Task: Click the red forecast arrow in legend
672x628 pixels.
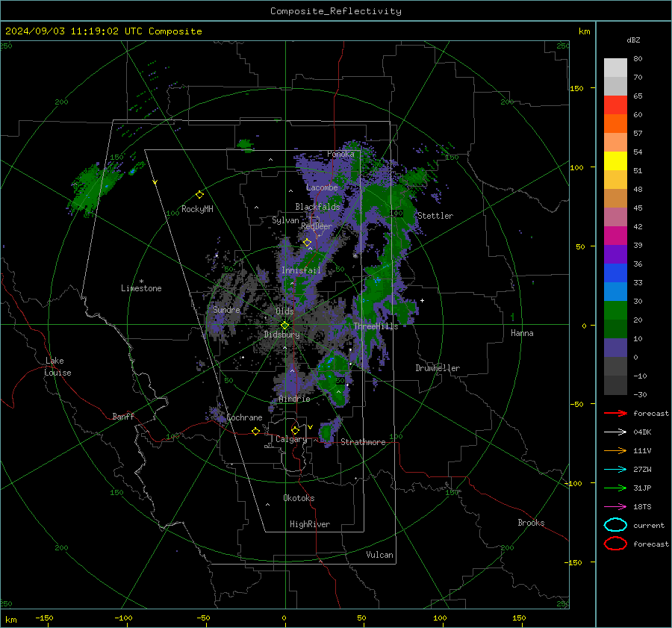Action: (x=615, y=413)
